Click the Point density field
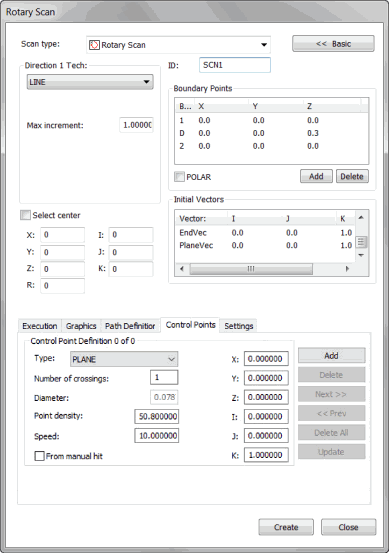The height and width of the screenshot is (553, 389). [156, 417]
